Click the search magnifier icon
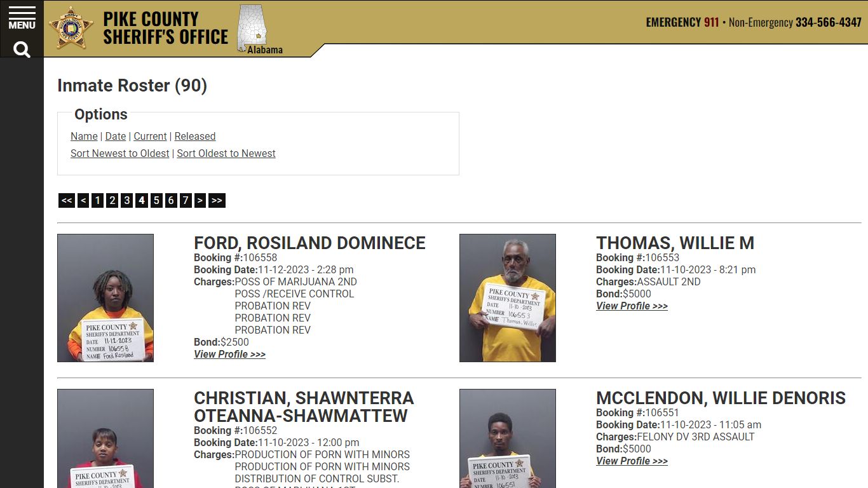This screenshot has height=488, width=868. 22,49
